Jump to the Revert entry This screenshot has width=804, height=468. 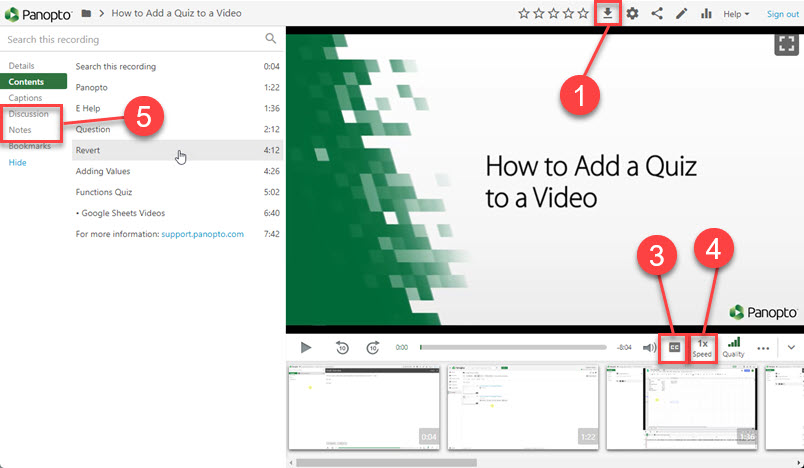(177, 150)
